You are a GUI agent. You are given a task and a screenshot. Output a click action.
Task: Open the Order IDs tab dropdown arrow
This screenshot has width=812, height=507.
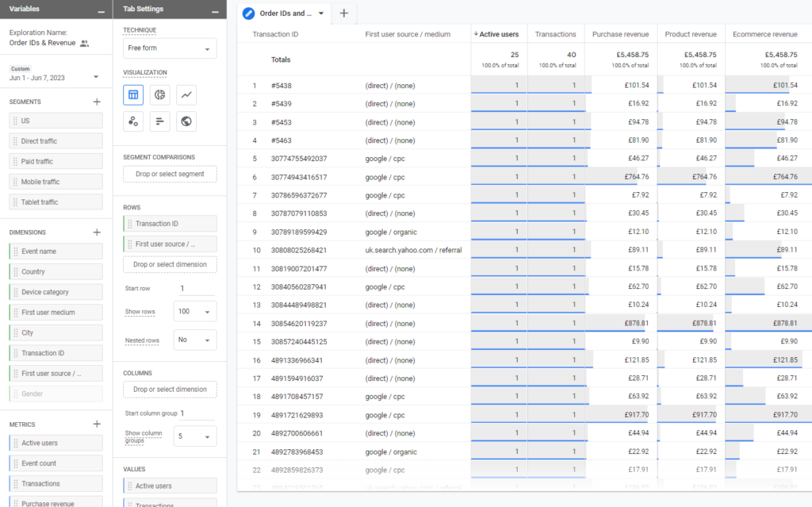pos(321,13)
